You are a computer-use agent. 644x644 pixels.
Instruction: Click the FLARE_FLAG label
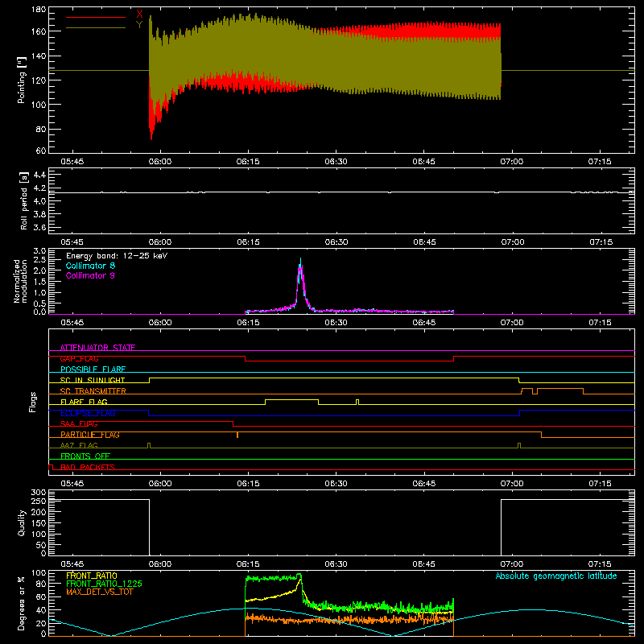pos(84,402)
